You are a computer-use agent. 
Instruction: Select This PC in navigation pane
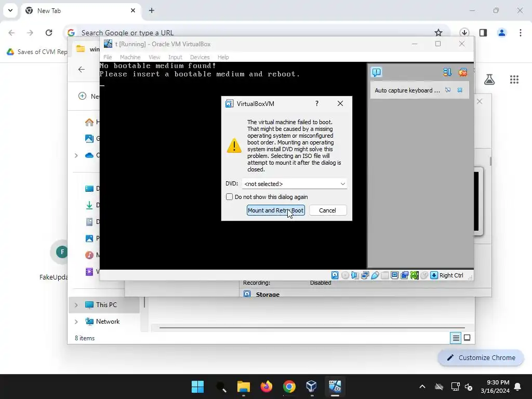click(x=104, y=304)
